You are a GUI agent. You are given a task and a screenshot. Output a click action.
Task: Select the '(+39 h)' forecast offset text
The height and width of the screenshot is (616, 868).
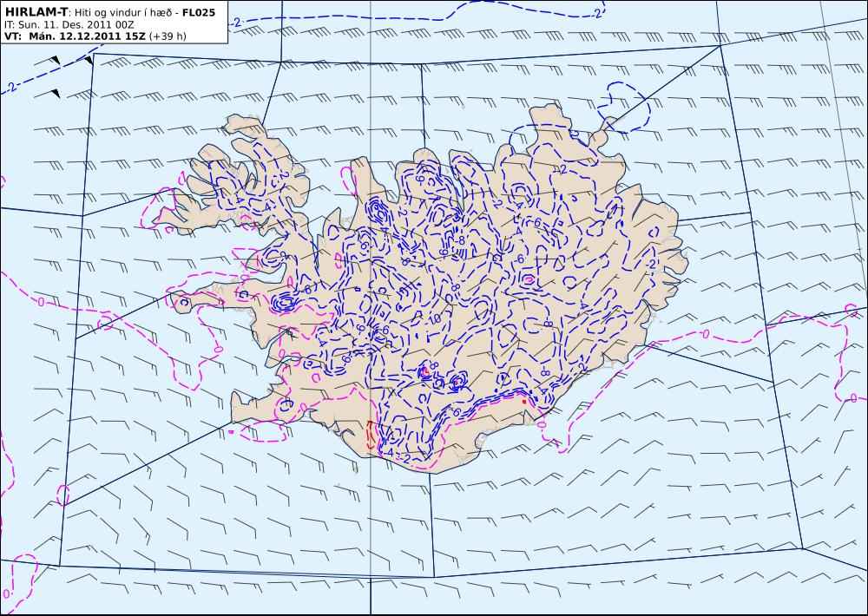pyautogui.click(x=168, y=36)
